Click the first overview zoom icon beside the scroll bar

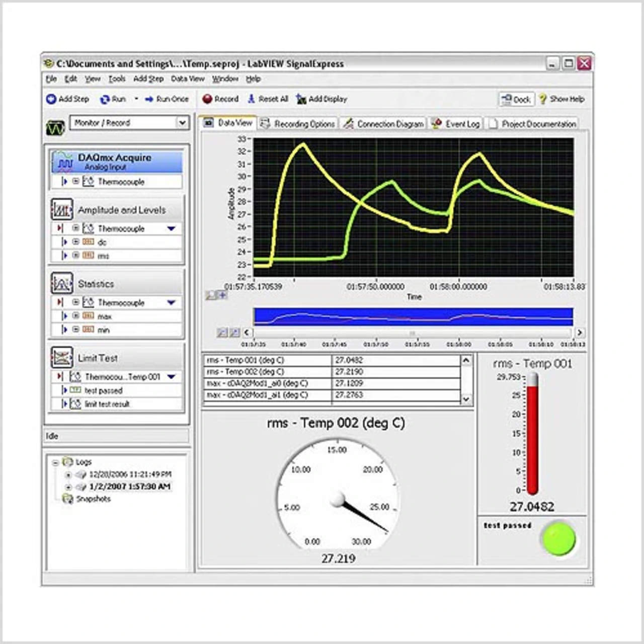click(x=222, y=333)
